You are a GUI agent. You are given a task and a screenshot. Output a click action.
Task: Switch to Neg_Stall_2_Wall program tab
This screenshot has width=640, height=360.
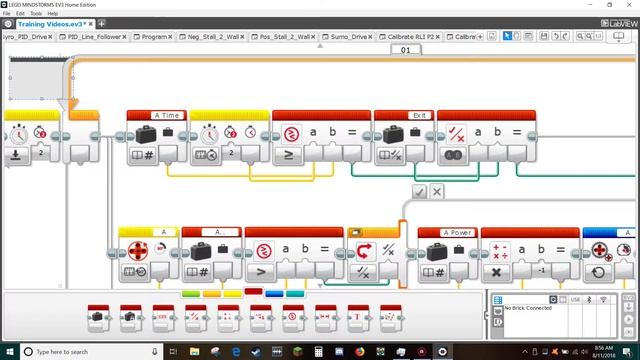click(x=213, y=37)
